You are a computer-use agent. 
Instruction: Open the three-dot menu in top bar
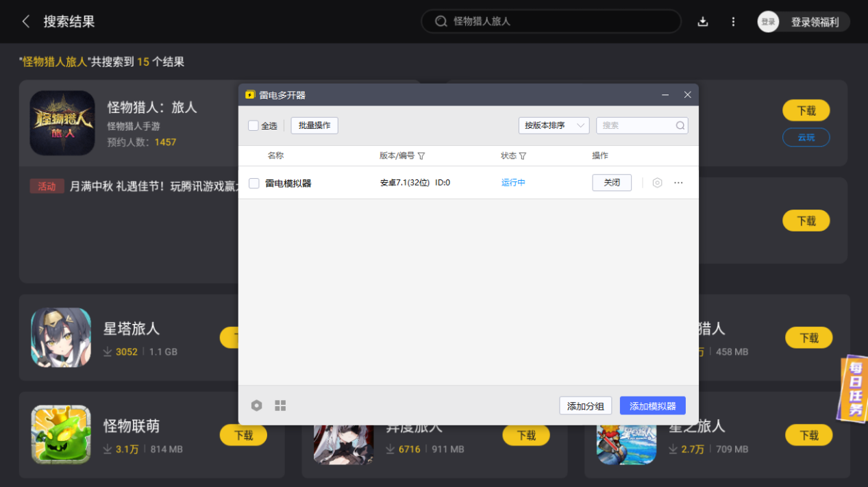733,21
